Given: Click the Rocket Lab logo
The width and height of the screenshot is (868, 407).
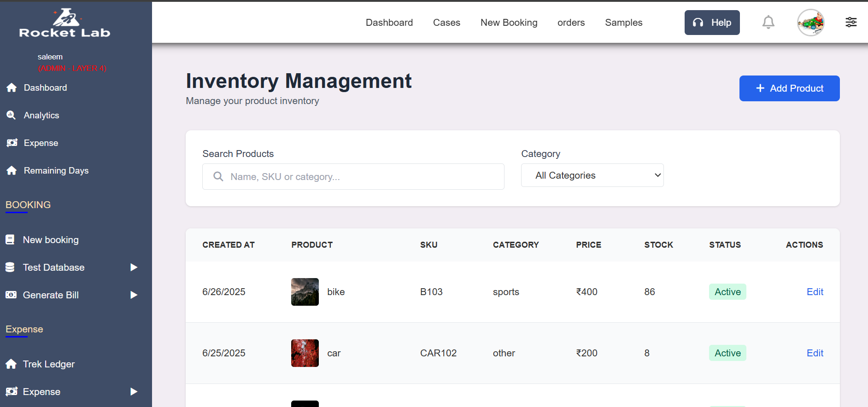Looking at the screenshot, I should coord(65,23).
